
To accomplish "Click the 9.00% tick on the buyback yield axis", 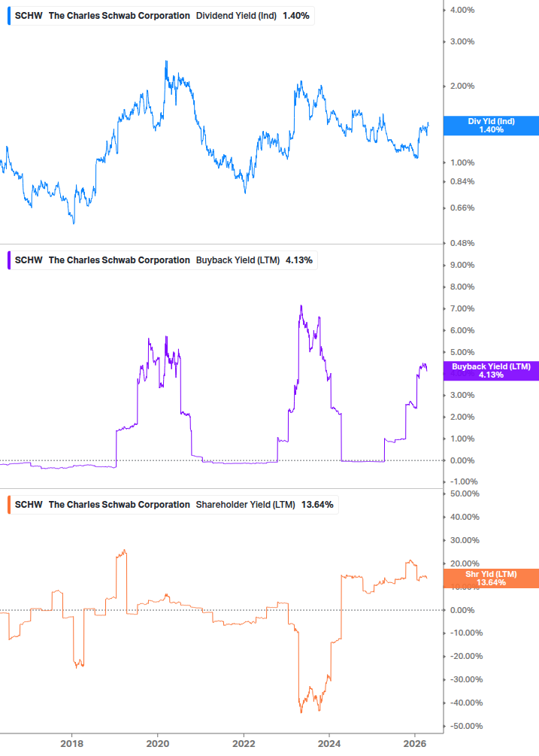I will [462, 266].
